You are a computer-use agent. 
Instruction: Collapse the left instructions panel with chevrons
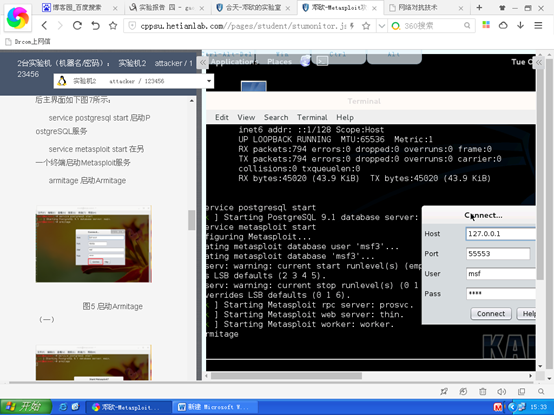[x=202, y=63]
